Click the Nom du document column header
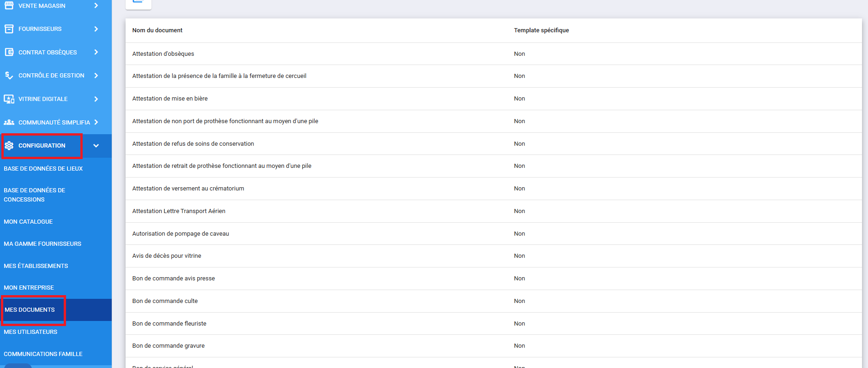The width and height of the screenshot is (868, 368). [157, 30]
